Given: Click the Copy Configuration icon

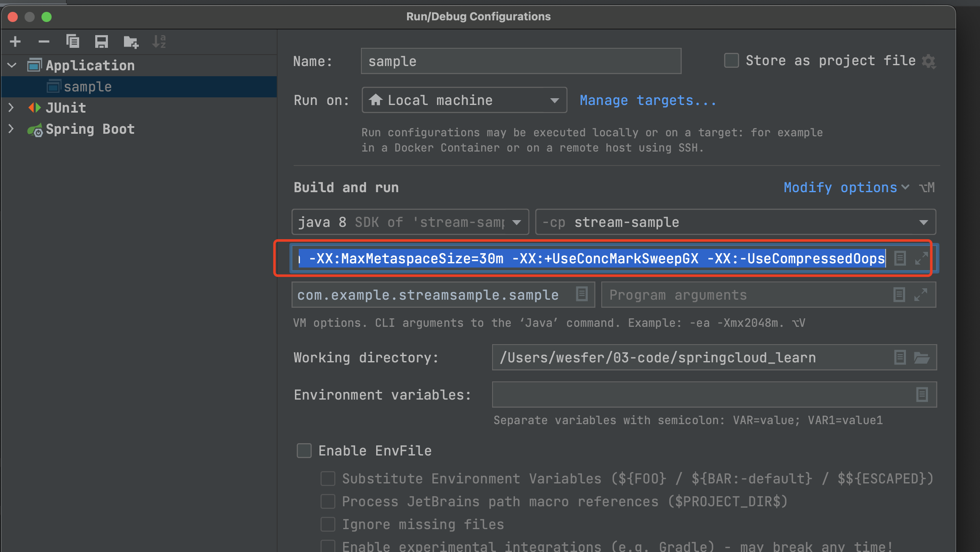Looking at the screenshot, I should [x=73, y=41].
